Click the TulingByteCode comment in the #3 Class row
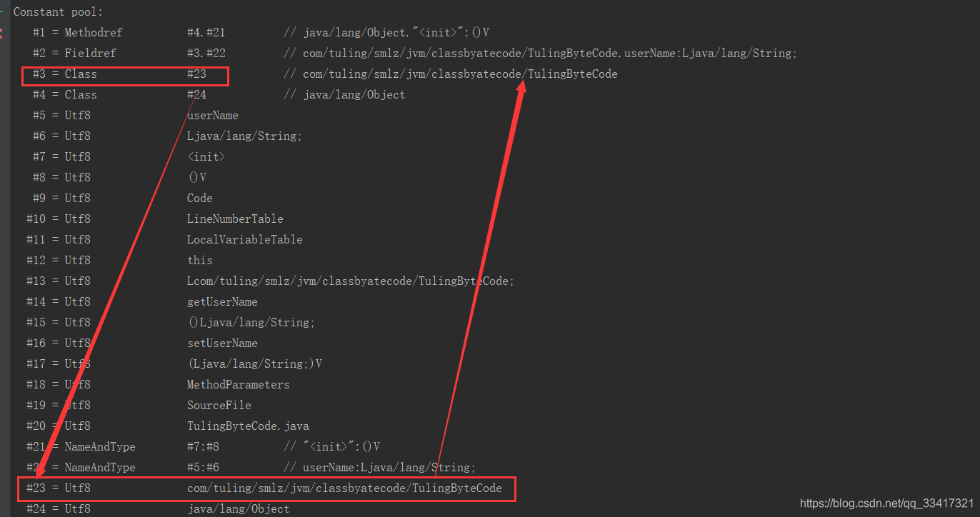Viewport: 980px width, 517px height. pyautogui.click(x=451, y=74)
